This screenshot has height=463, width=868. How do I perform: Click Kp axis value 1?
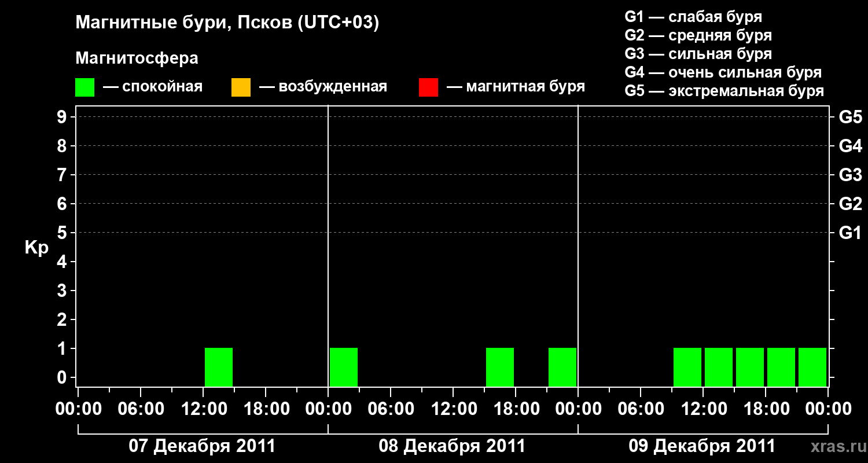[x=62, y=348]
